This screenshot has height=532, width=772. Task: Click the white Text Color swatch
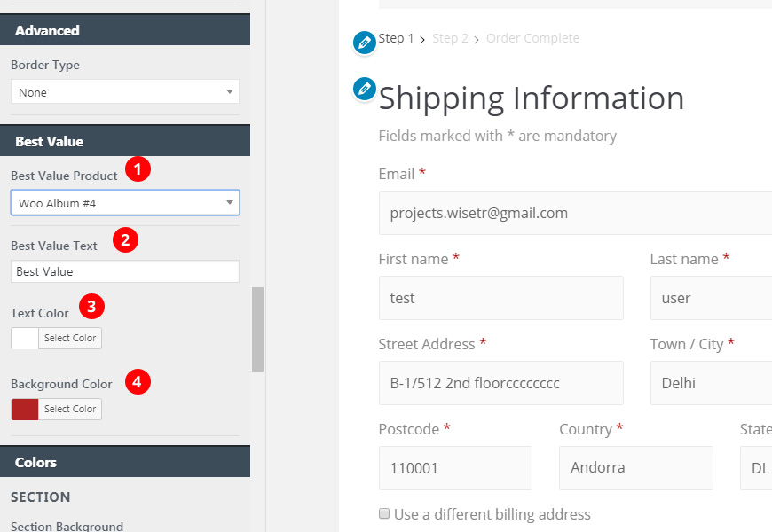point(25,338)
